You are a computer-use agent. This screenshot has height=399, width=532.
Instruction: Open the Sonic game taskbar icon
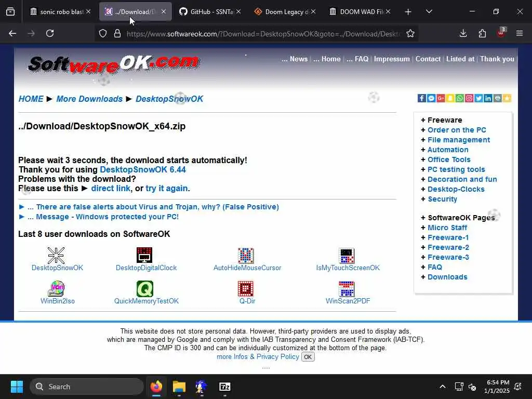coord(201,387)
